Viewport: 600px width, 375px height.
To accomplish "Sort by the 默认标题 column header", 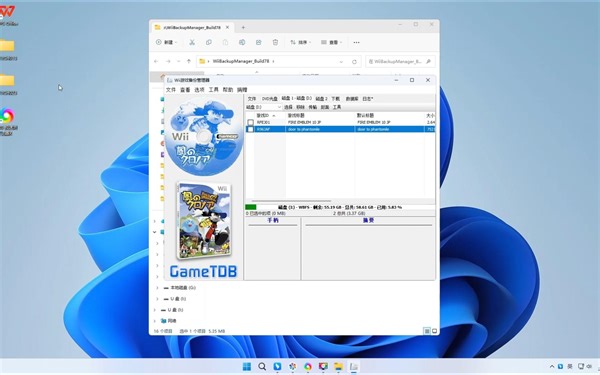I will [x=390, y=116].
